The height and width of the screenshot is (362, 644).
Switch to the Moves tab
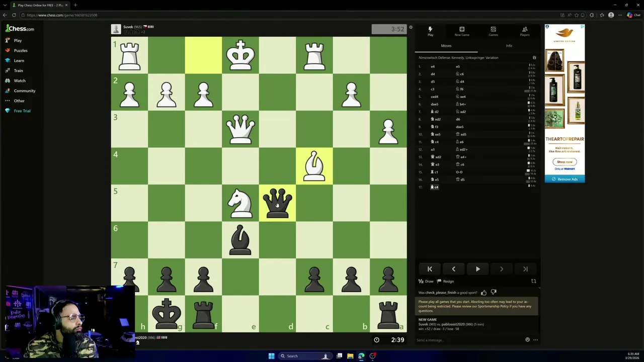coord(446,46)
